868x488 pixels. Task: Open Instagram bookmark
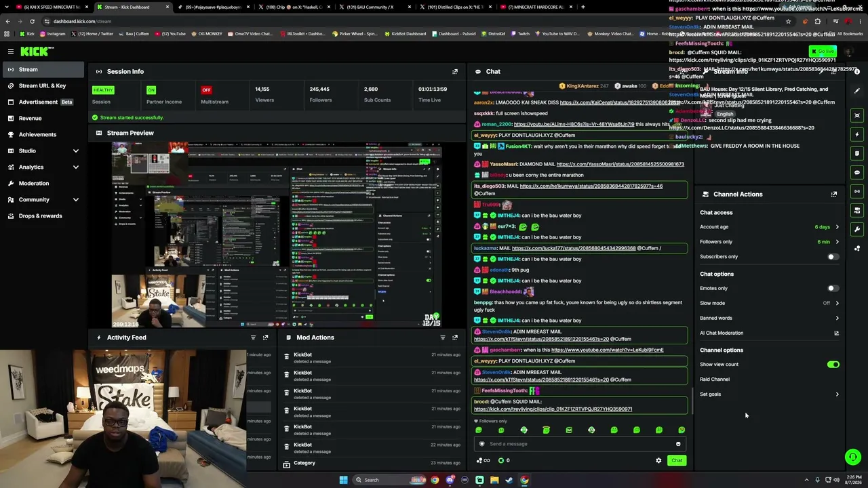click(x=52, y=34)
